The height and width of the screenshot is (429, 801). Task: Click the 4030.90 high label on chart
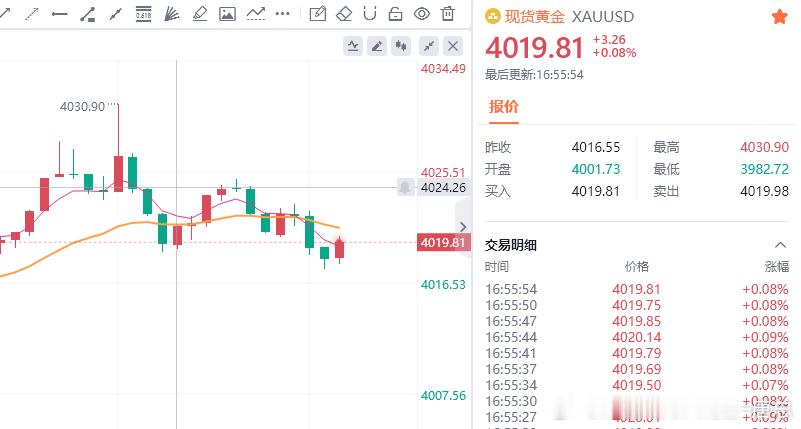(82, 107)
